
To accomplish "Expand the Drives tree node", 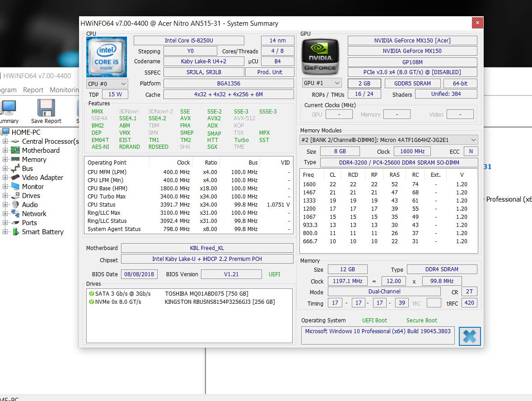I will point(5,196).
